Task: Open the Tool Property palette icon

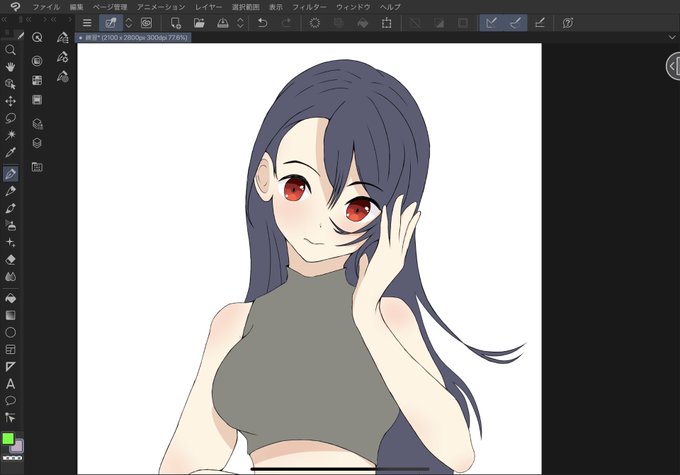Action: pos(63,57)
